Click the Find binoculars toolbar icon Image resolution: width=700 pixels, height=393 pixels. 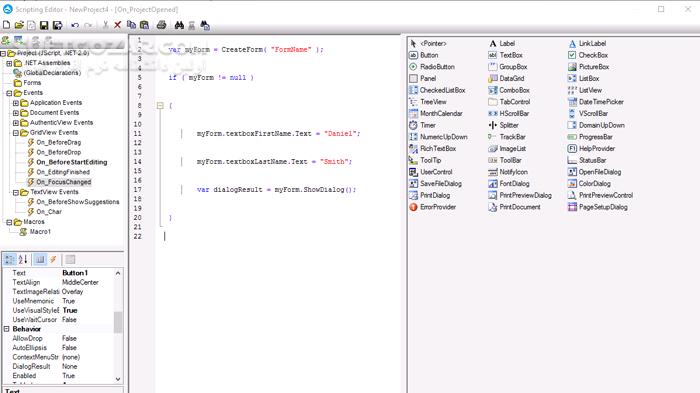click(179, 25)
